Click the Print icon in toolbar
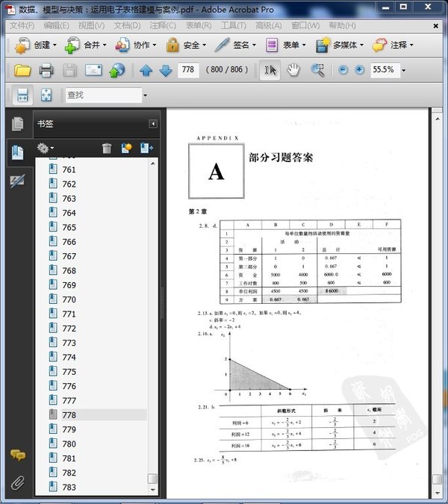 tap(46, 70)
